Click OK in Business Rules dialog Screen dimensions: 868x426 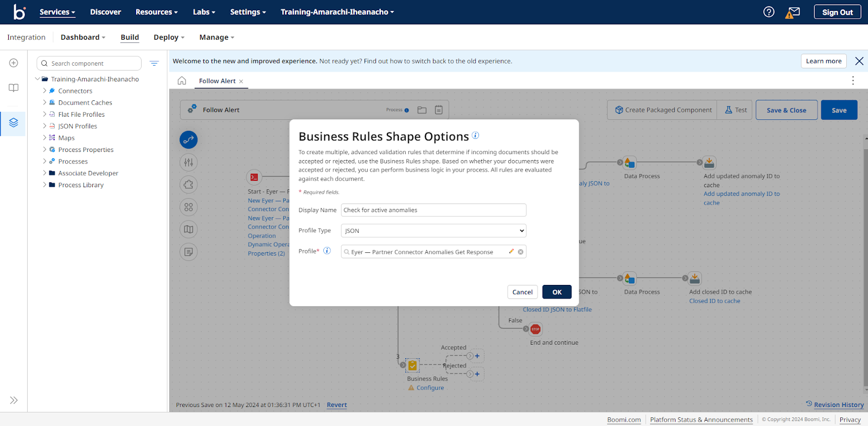557,292
